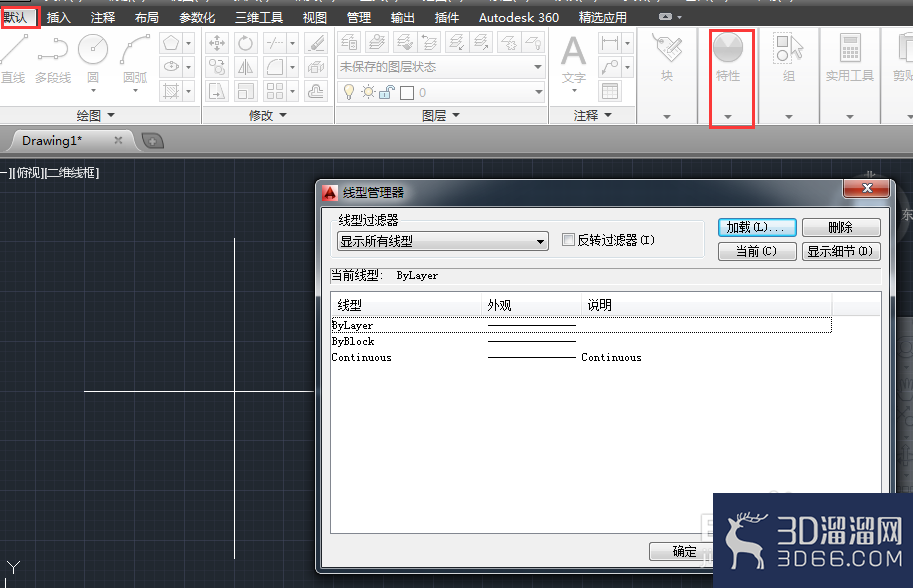Screen dimensions: 913x588
Task: Select the Drawing1* document tab
Action: [x=71, y=140]
